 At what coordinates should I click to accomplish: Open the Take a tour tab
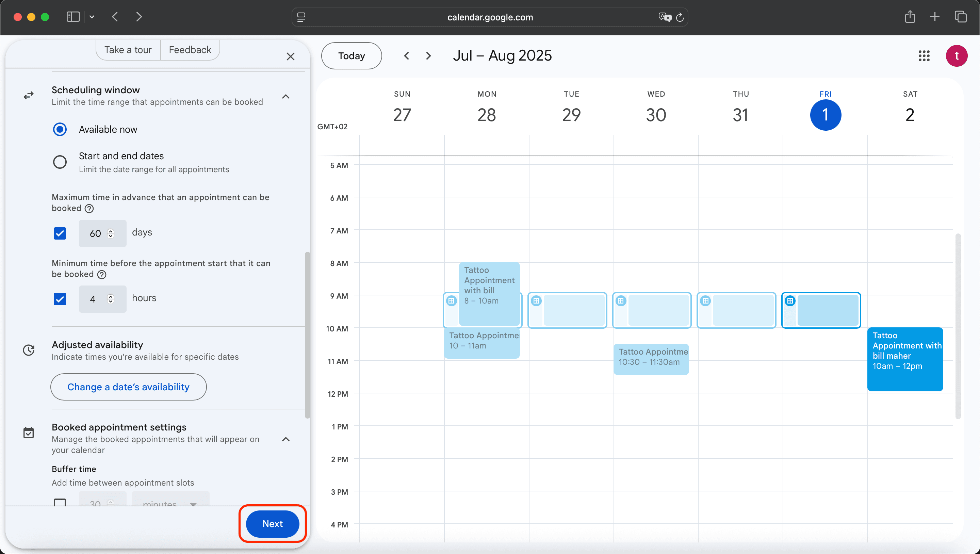point(128,50)
